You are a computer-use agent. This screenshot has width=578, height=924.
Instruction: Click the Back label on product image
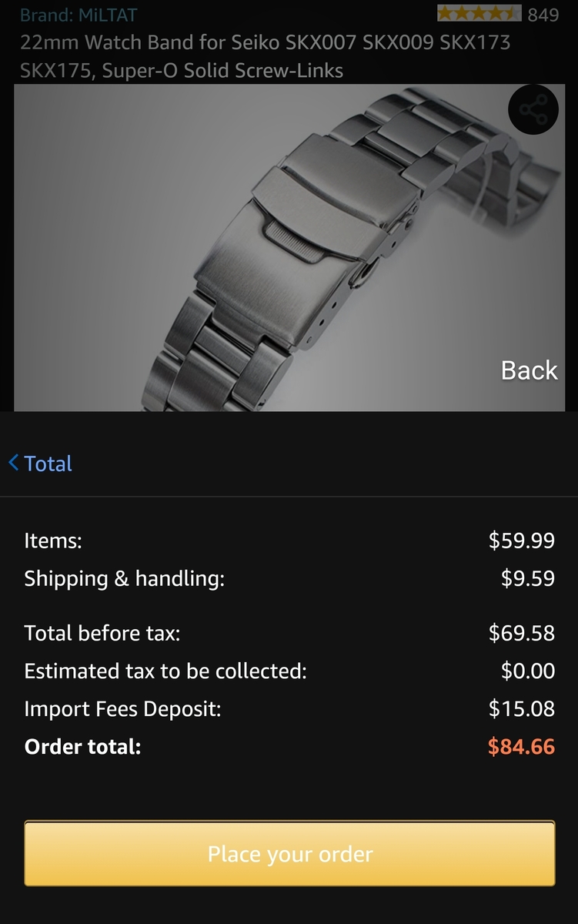click(x=529, y=370)
